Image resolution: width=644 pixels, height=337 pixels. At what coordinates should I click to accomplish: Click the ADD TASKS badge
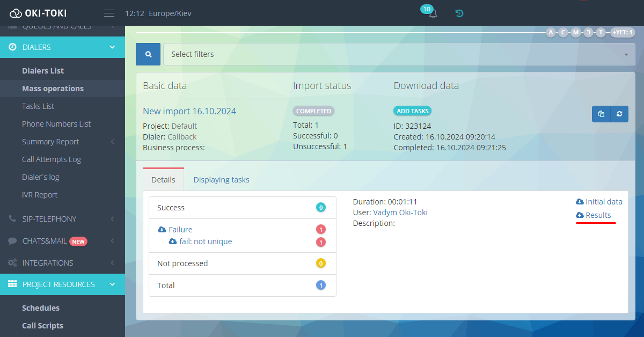tap(412, 111)
